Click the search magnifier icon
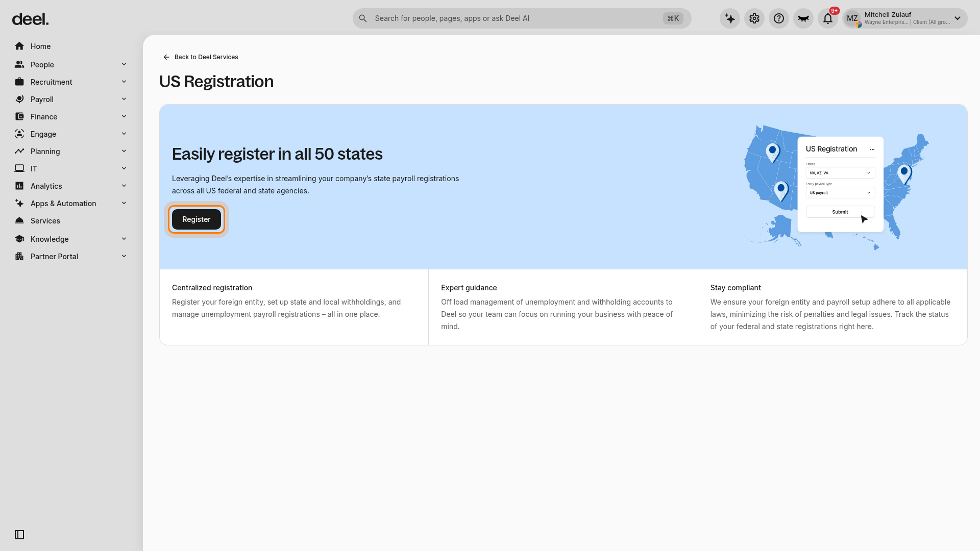The image size is (980, 551). [363, 18]
